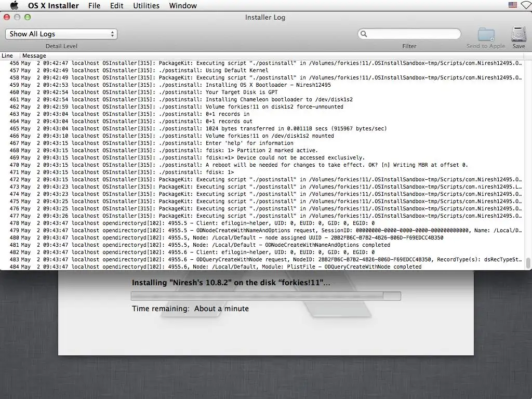
Task: Select line 481 ODNodeCreateWithNameAndOptions completed
Action: [x=263, y=245]
